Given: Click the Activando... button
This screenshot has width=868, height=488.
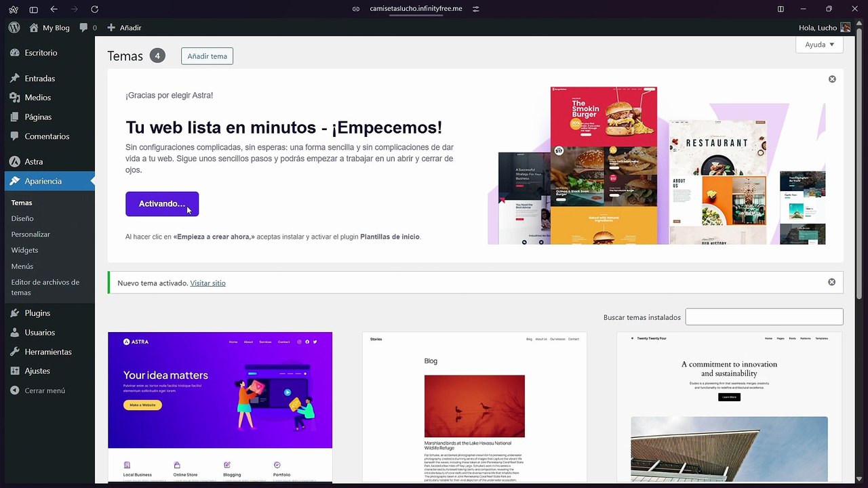Looking at the screenshot, I should (162, 204).
